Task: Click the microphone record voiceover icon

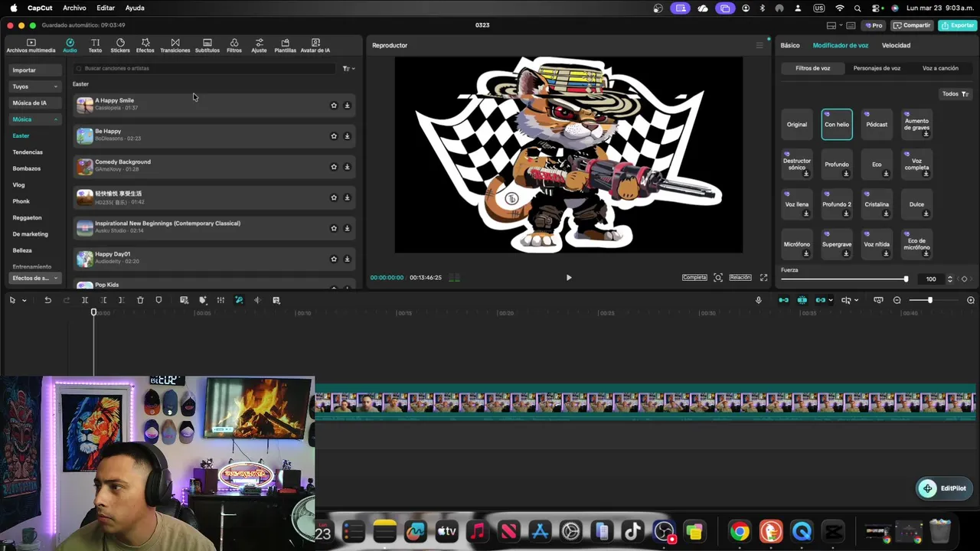Action: (x=759, y=300)
